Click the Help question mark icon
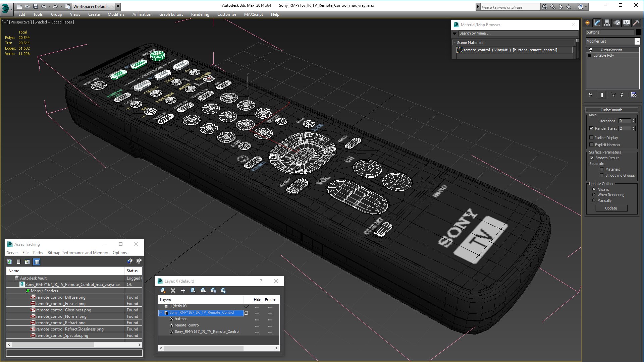 coord(580,7)
